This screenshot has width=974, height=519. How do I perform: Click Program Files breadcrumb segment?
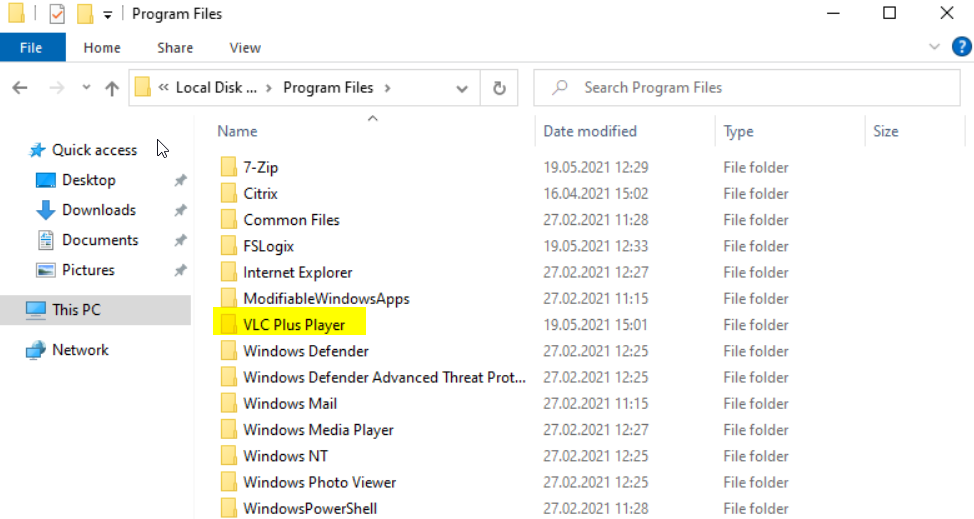coord(328,88)
